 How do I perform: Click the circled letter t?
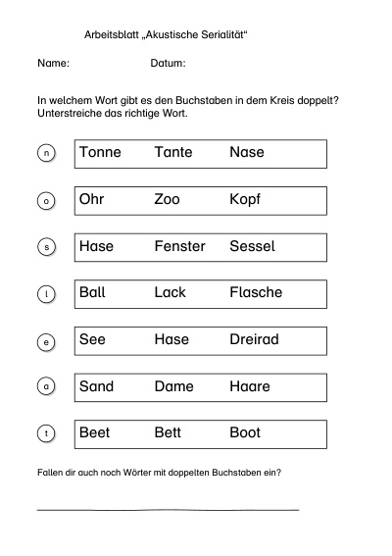pyautogui.click(x=46, y=433)
